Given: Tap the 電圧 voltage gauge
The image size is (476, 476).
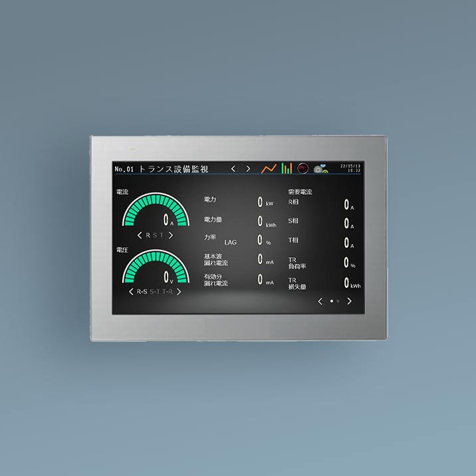Looking at the screenshot, I should pos(154,268).
